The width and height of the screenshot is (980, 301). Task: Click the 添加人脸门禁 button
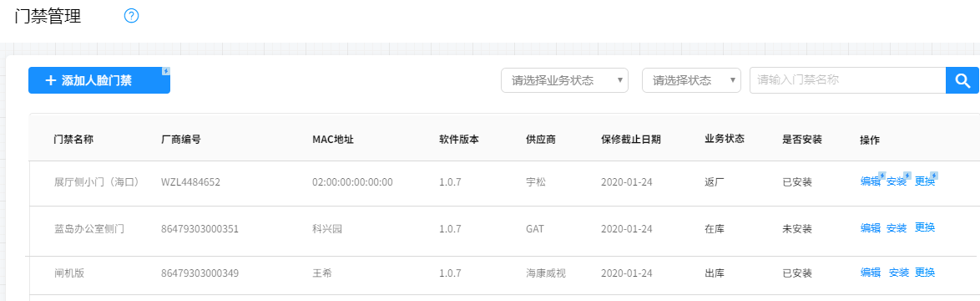[99, 80]
